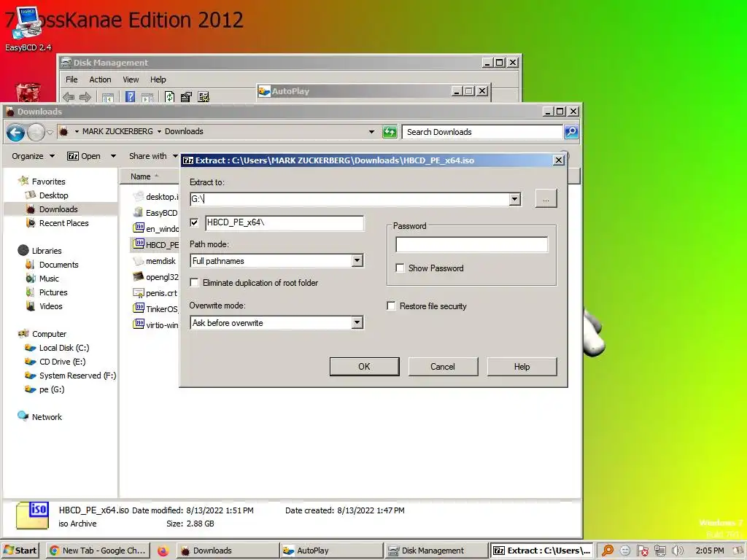This screenshot has width=747, height=560.
Task: Expand Share with dropdown
Action: [x=153, y=156]
